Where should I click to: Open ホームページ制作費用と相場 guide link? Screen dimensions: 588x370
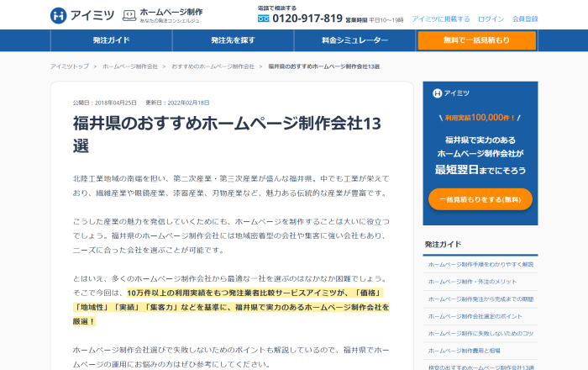coord(465,351)
